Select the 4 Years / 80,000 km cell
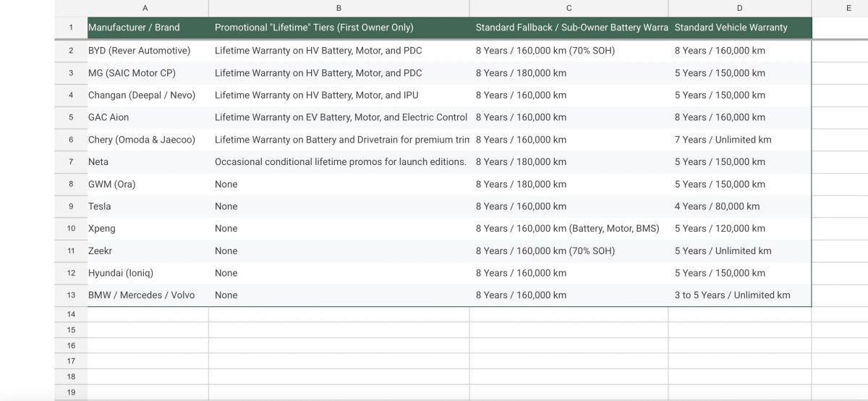 pyautogui.click(x=739, y=206)
